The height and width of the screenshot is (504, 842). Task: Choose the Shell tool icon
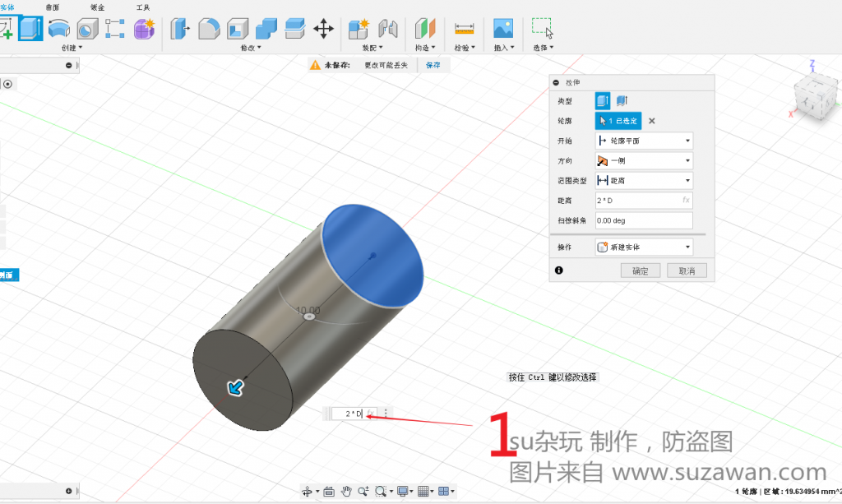(x=238, y=29)
